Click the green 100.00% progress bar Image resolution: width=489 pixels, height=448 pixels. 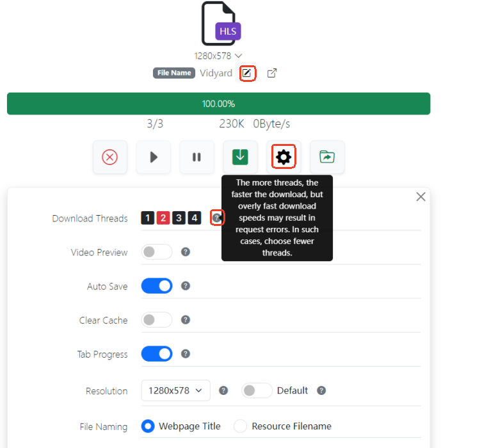(x=218, y=104)
